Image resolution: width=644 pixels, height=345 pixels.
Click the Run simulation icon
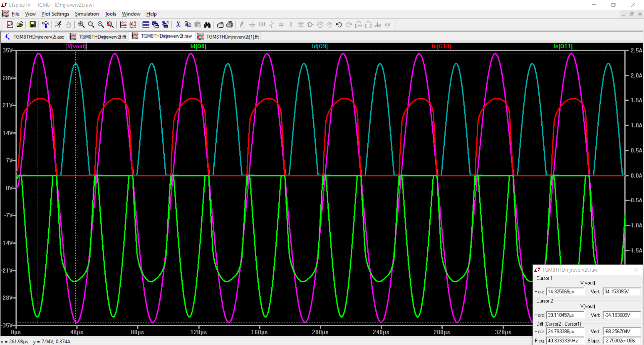click(x=58, y=25)
